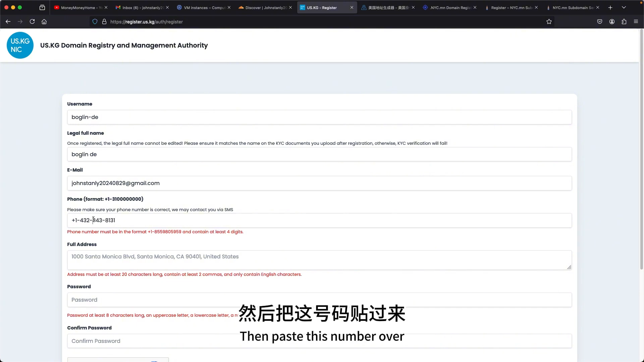
Task: Click the phone format error message
Action: 155,232
